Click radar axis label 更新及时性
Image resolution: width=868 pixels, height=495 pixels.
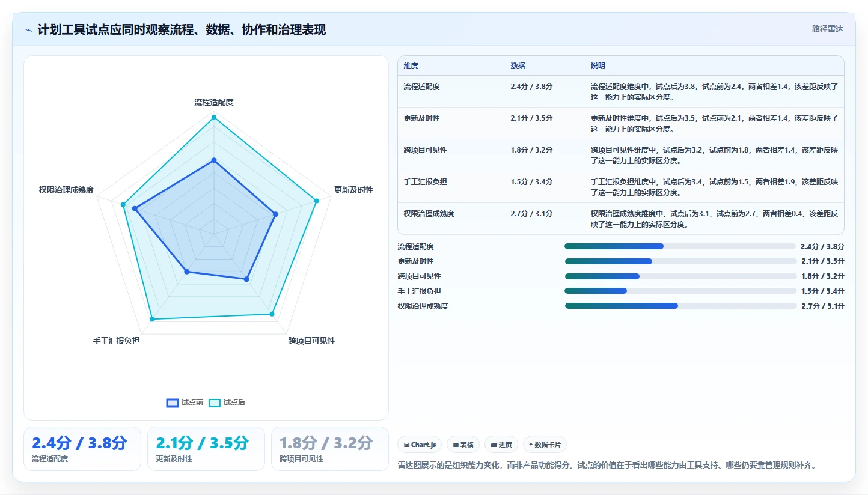click(353, 190)
